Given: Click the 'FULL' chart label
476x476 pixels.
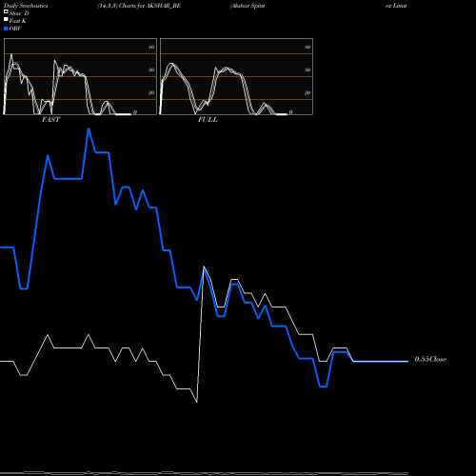Looking at the screenshot, I should click(x=208, y=120).
